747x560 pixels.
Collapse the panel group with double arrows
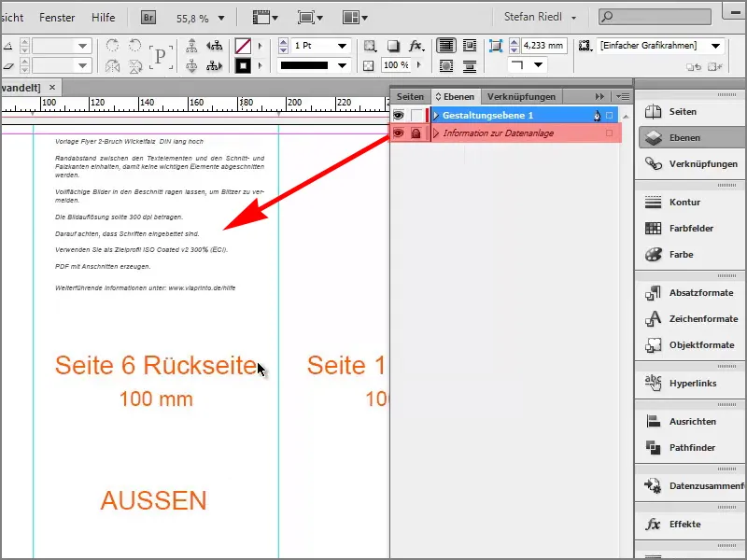[x=599, y=97]
